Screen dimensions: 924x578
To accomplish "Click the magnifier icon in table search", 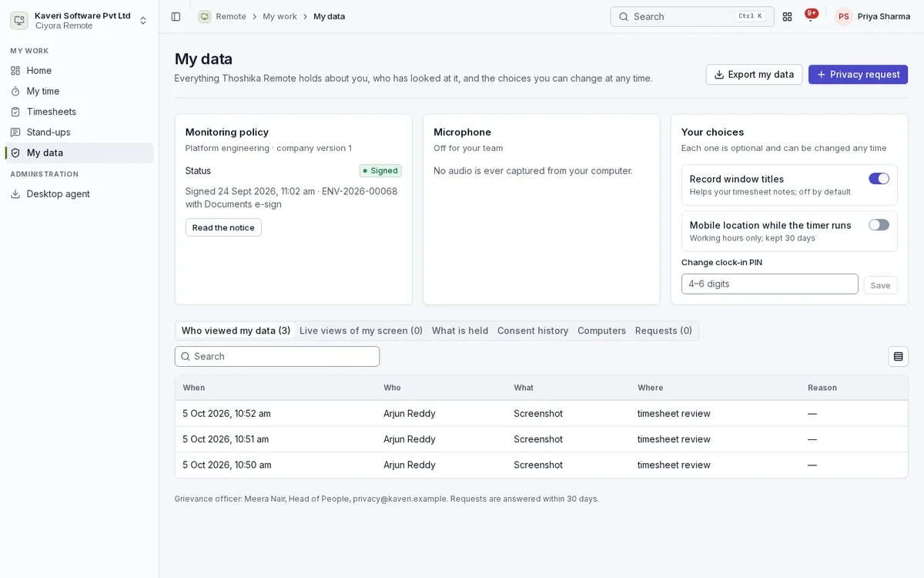I will (186, 356).
